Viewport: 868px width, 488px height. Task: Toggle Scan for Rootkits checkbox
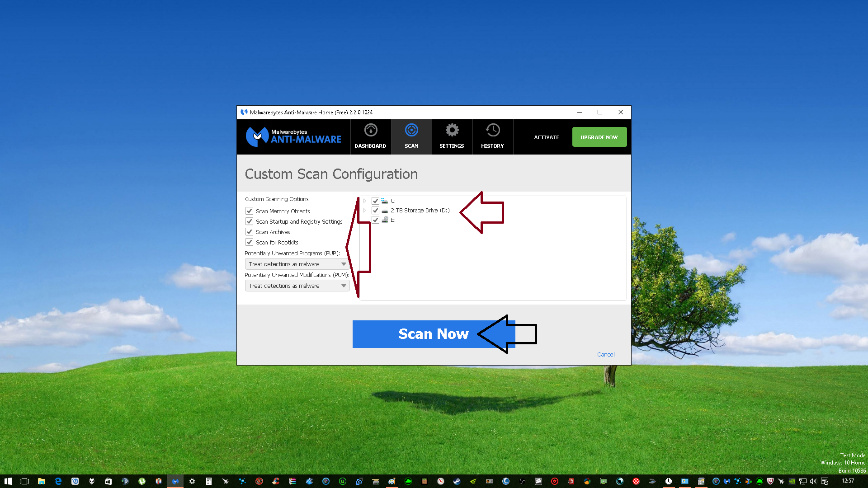pyautogui.click(x=249, y=242)
